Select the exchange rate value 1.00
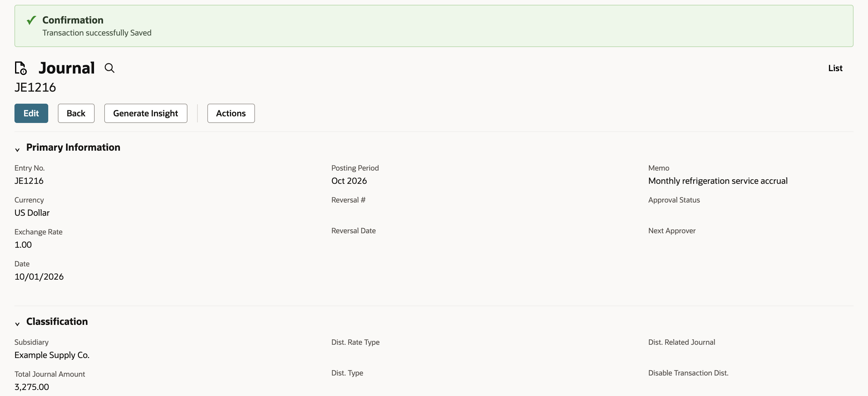The image size is (868, 396). (x=23, y=245)
